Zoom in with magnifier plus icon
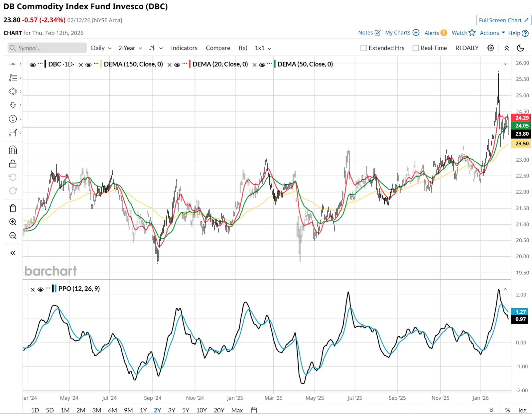 [13, 222]
